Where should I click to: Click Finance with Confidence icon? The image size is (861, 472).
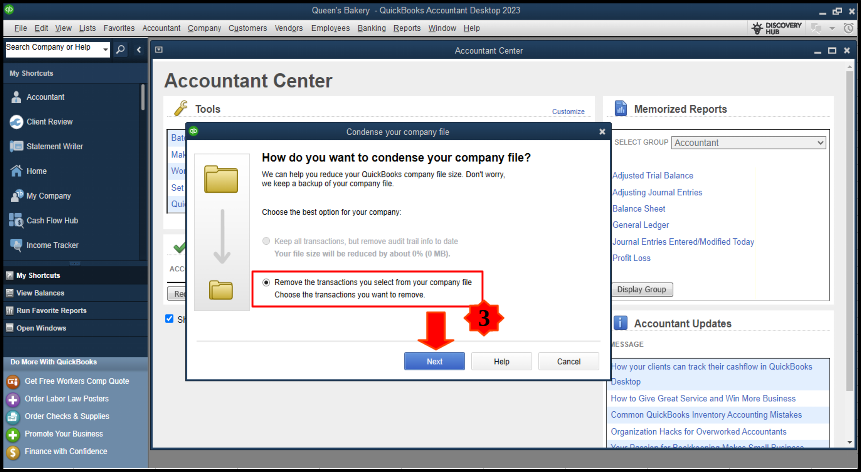(x=13, y=452)
